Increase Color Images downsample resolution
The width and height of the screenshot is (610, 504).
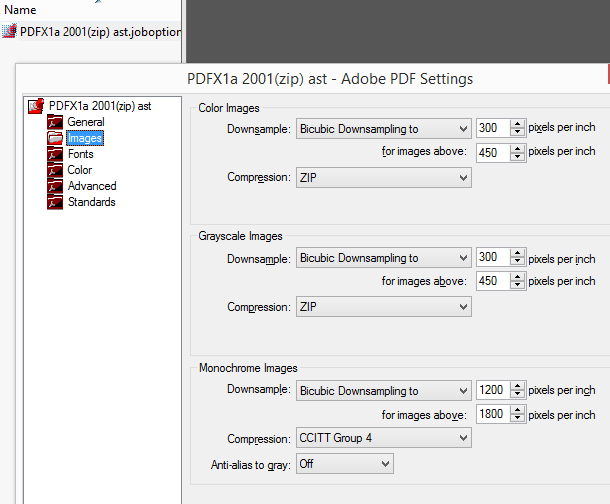(517, 124)
